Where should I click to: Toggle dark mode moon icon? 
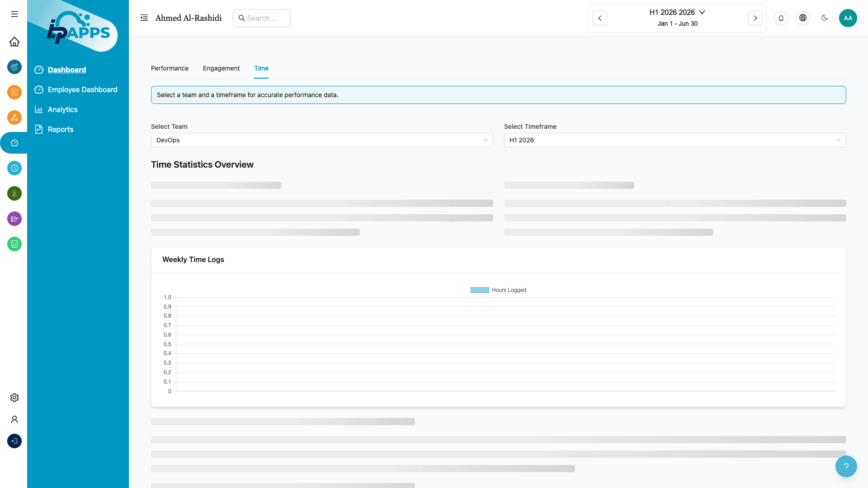pos(824,18)
